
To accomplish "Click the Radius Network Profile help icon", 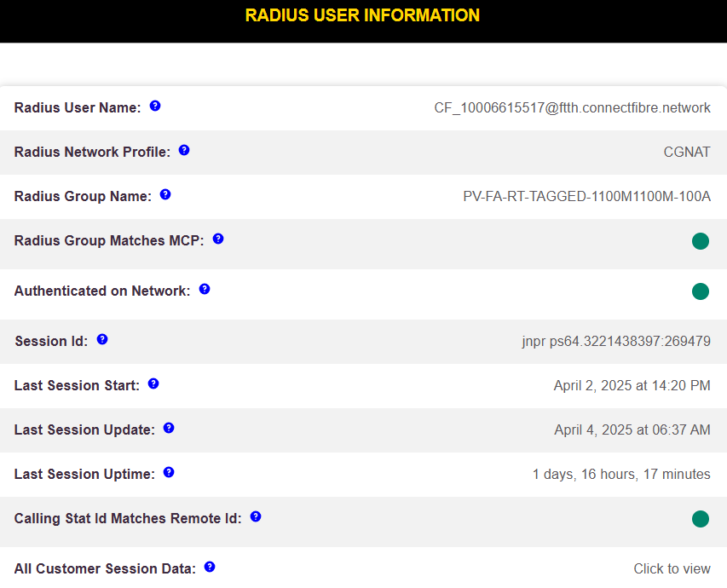I will [183, 149].
